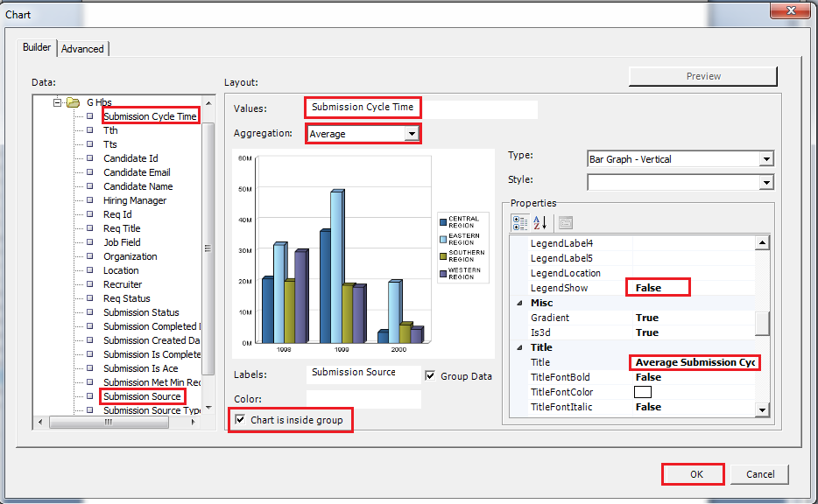818x504 pixels.
Task: Select Req Id field
Action: (117, 214)
